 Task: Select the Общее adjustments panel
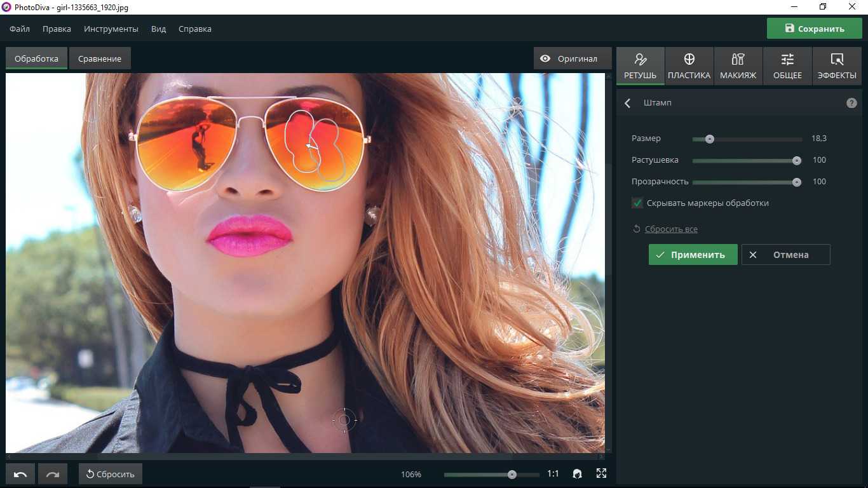[787, 66]
